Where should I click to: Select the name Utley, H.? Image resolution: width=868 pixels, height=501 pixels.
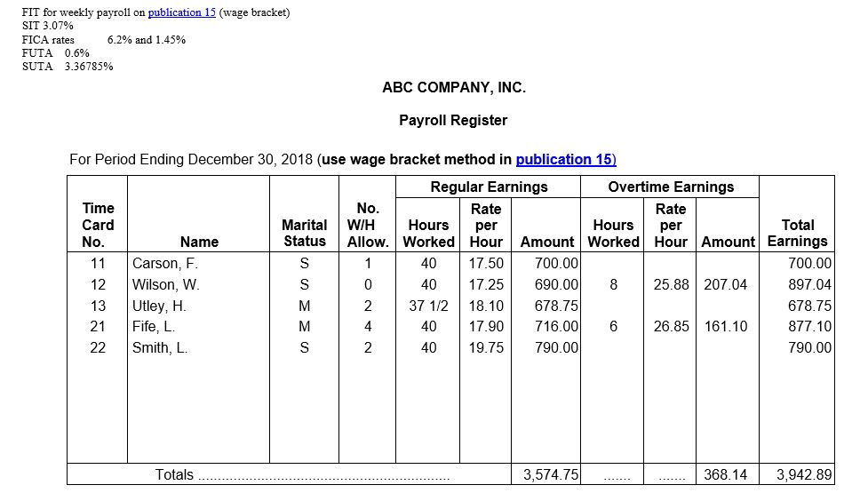pyautogui.click(x=159, y=306)
